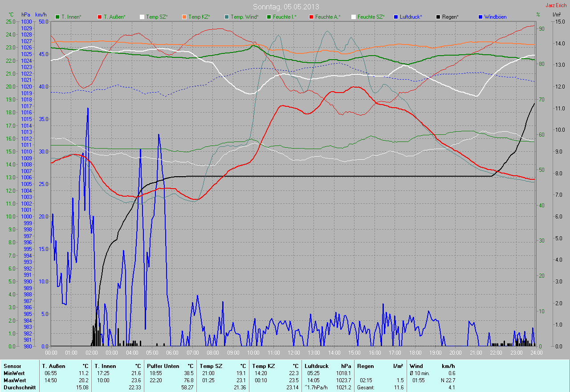
Task: Click the 'Regen' table column header
Action: click(x=365, y=366)
